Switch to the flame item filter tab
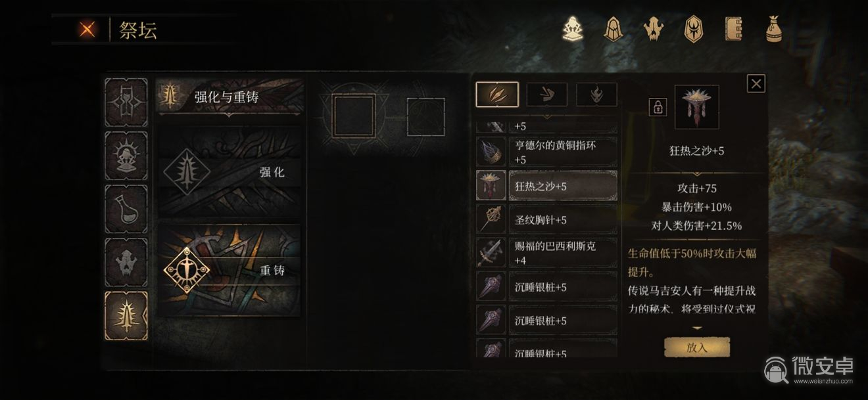Screen dimensions: 868x400 click(596, 95)
